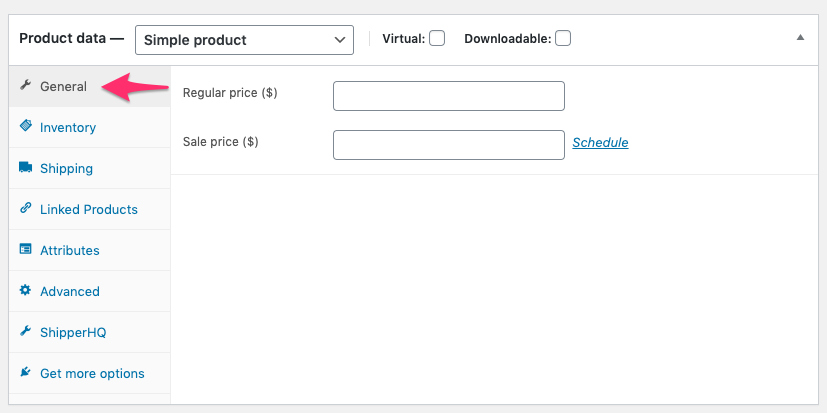
Task: Click the ShipperHQ wrench icon
Action: click(26, 332)
